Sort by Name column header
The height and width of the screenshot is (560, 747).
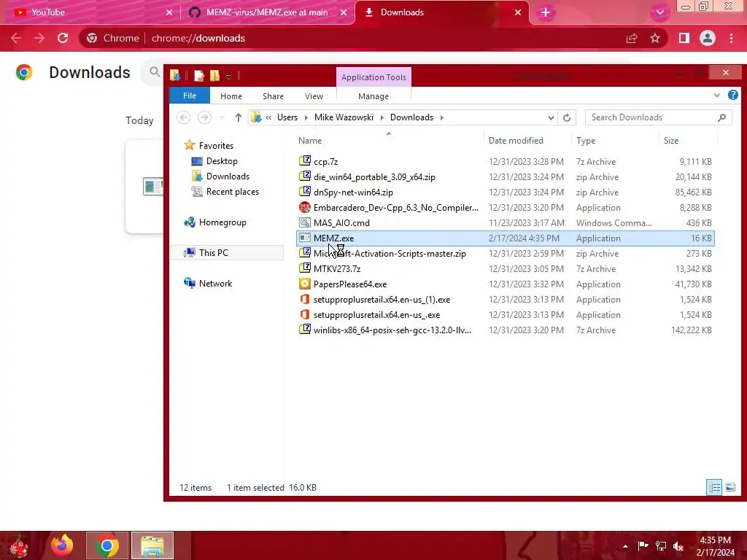tap(310, 141)
